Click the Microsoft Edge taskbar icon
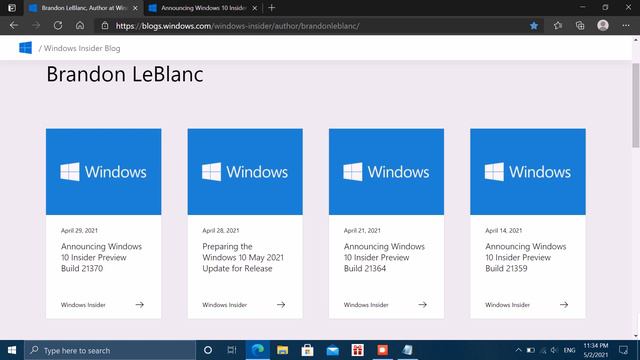This screenshot has height=360, width=640. (x=258, y=350)
